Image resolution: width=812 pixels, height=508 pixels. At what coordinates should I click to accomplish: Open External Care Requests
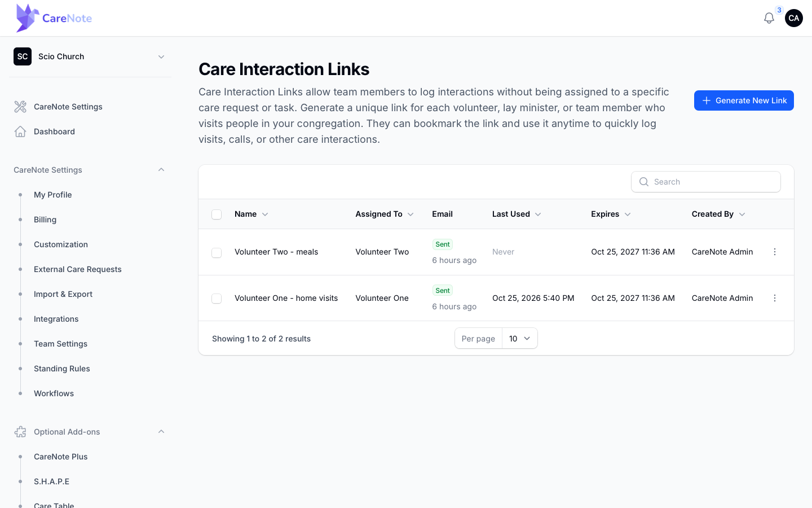point(78,269)
